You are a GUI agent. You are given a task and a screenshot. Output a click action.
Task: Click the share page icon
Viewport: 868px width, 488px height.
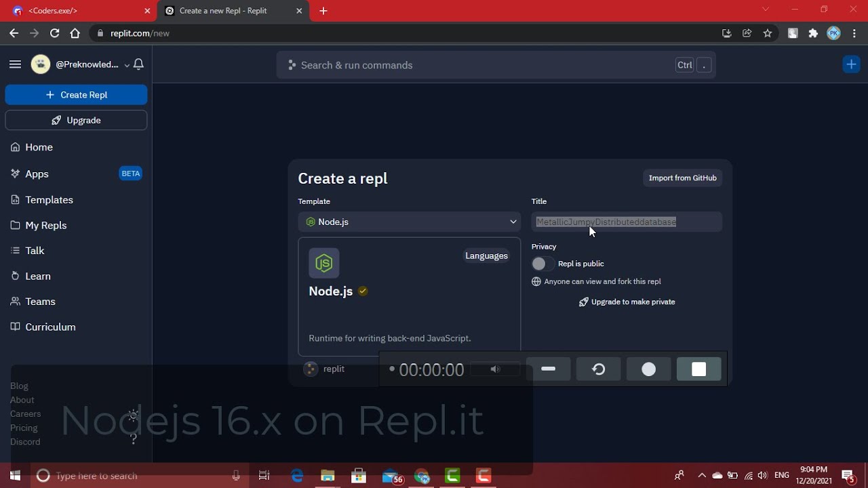747,33
